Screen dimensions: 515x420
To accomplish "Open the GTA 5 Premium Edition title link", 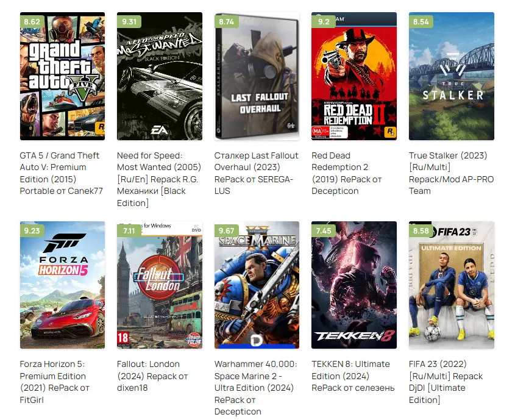I will click(x=61, y=173).
